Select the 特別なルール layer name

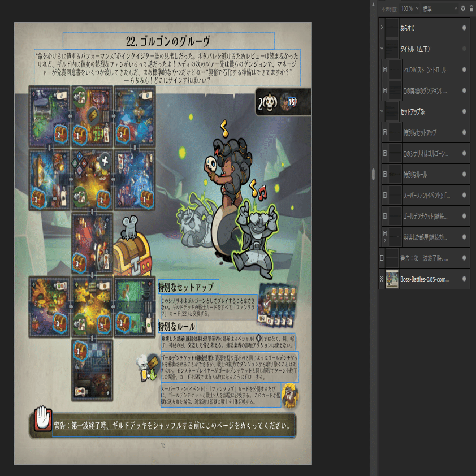415,175
